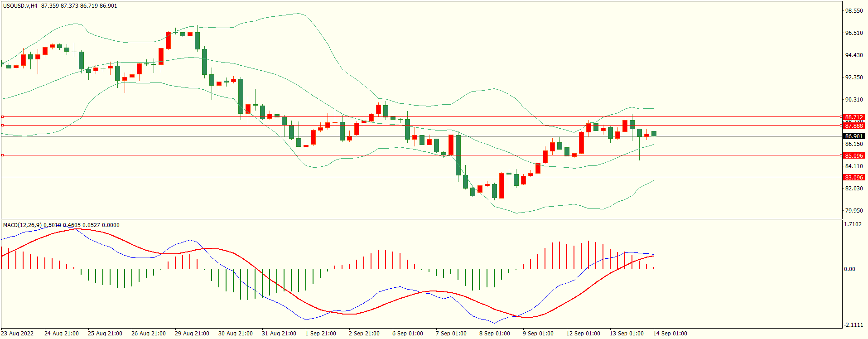This screenshot has width=868, height=339.
Task: Select the red 85.096 level label
Action: tap(854, 155)
